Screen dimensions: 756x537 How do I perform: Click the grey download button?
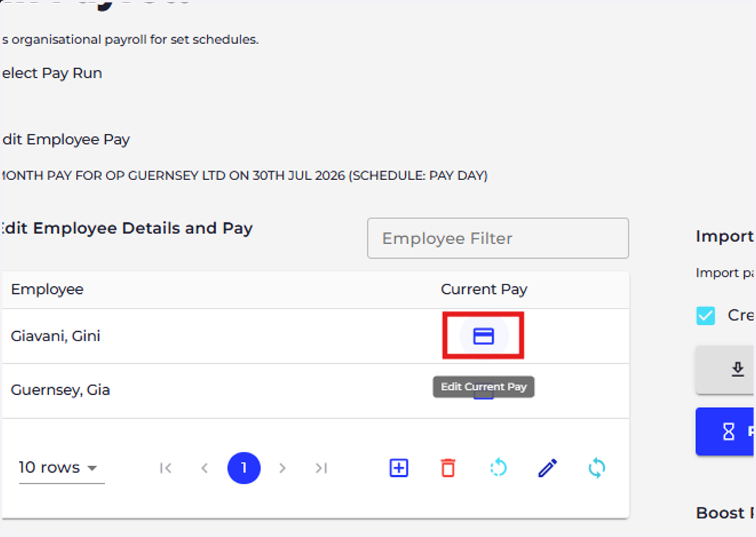(x=726, y=370)
